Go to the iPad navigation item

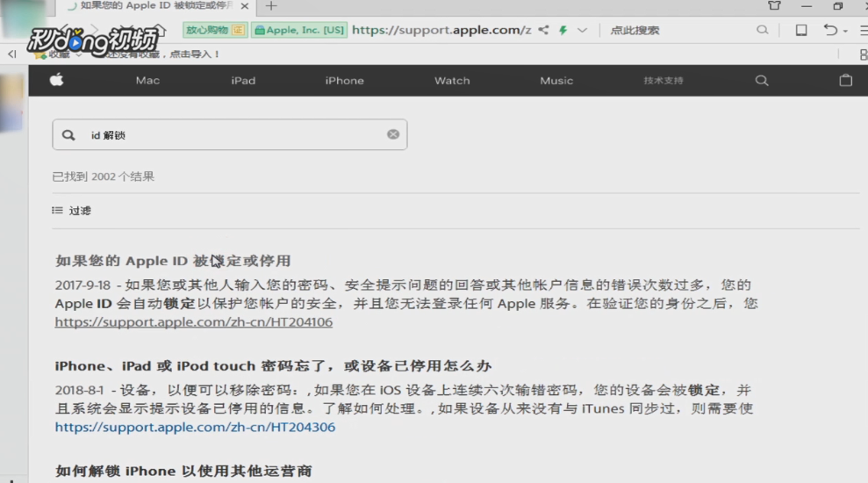coord(243,81)
